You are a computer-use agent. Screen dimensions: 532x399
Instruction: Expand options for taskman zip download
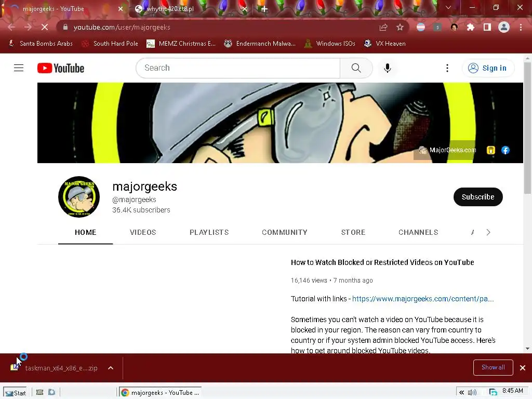point(111,368)
